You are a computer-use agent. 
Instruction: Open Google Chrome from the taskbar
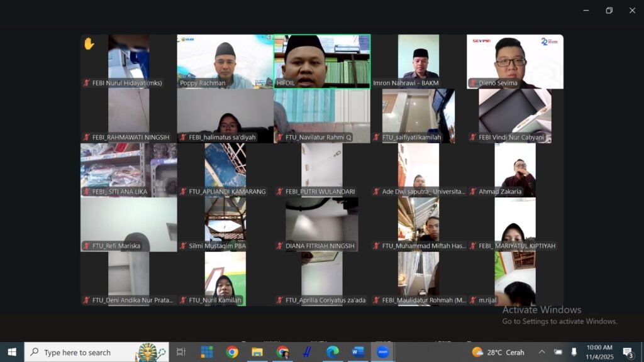pos(231,352)
